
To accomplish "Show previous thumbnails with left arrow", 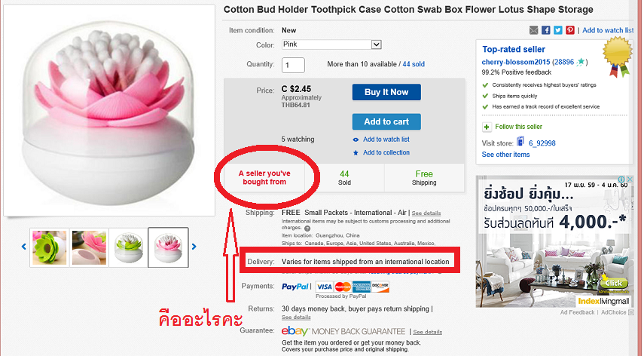I will pyautogui.click(x=24, y=247).
